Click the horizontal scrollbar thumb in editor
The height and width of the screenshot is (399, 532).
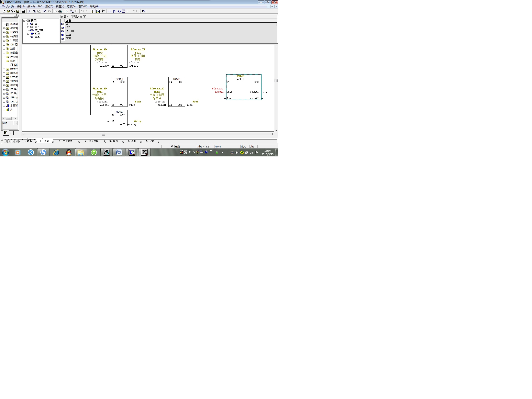tap(103, 134)
